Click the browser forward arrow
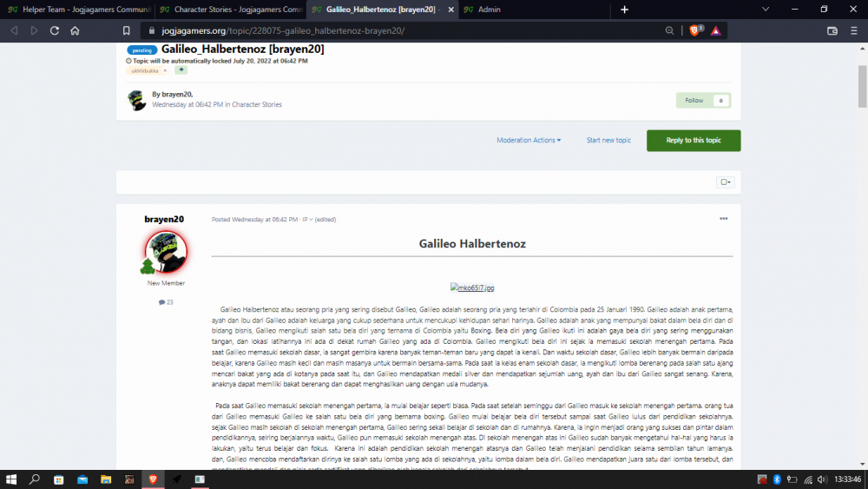Screen dimensions: 868x489 [x=35, y=31]
